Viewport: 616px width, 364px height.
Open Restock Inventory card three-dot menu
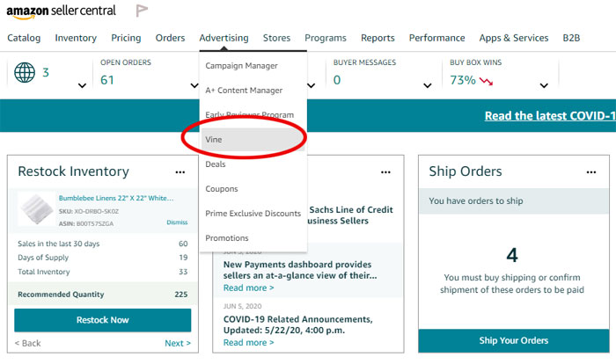180,172
